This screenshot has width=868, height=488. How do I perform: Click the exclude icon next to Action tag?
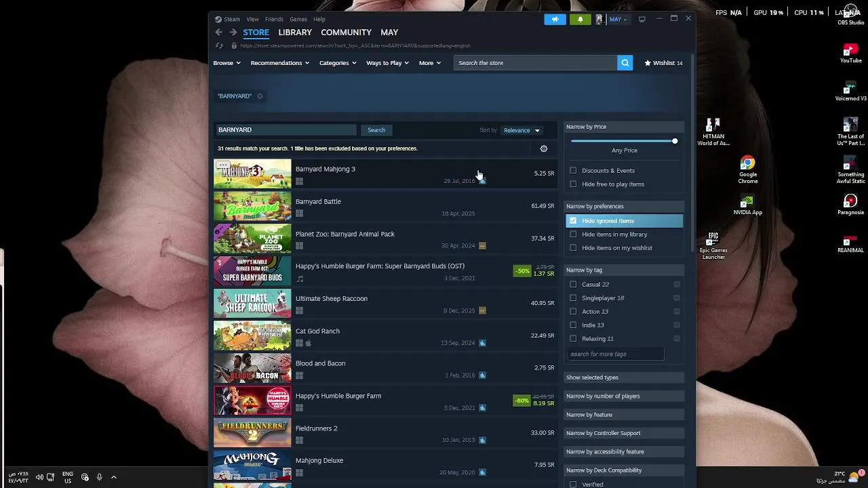pyautogui.click(x=676, y=312)
